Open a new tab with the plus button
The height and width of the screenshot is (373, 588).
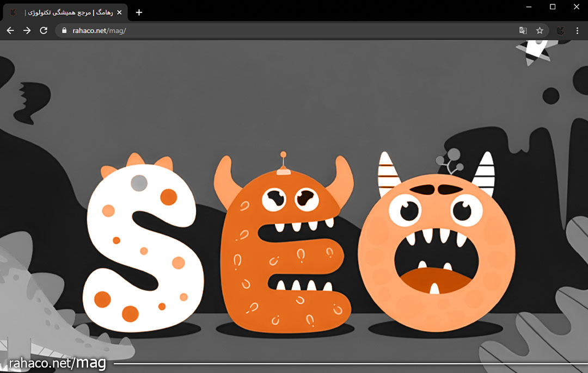[139, 12]
